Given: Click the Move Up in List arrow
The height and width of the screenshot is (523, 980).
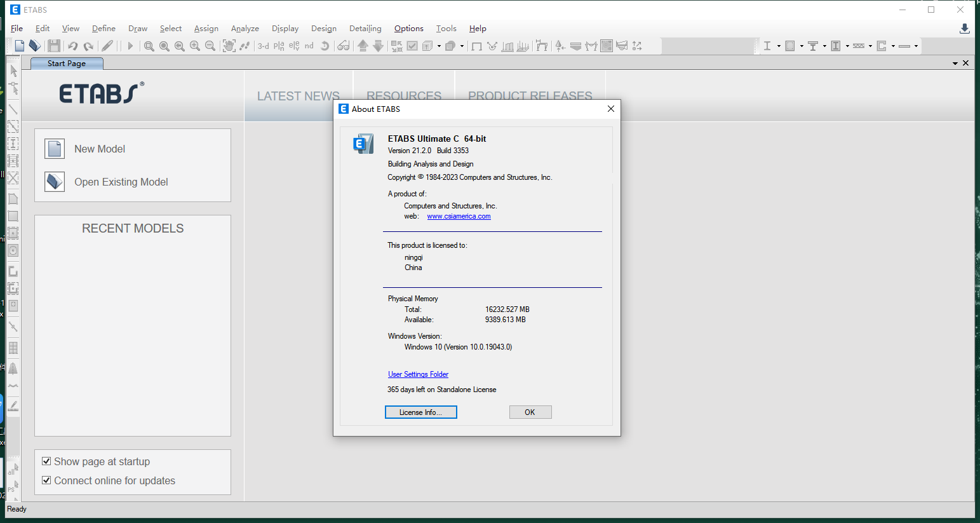Looking at the screenshot, I should coord(363,46).
